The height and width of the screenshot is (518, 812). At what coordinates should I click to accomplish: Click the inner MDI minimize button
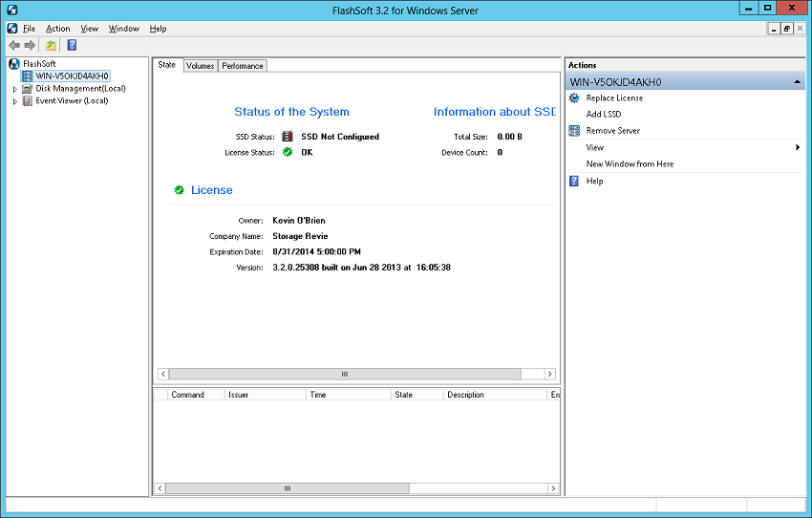click(x=774, y=29)
